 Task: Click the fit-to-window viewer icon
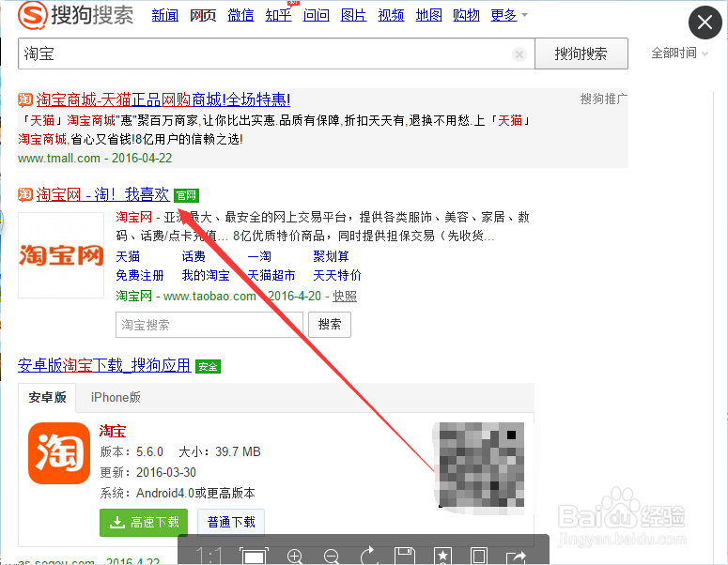[254, 556]
